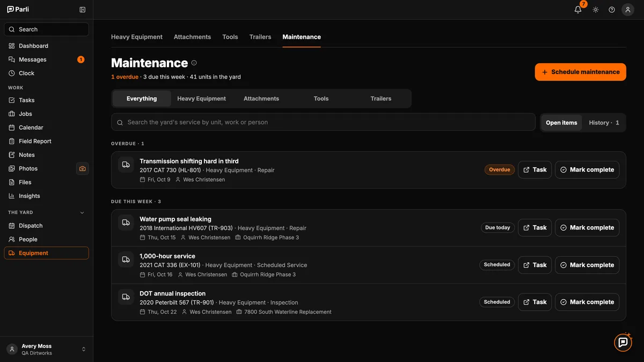Filter by Attachments segment

[x=261, y=99]
